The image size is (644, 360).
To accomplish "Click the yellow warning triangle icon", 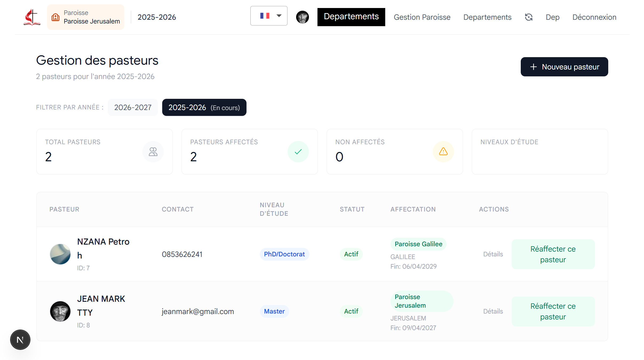I will click(443, 152).
